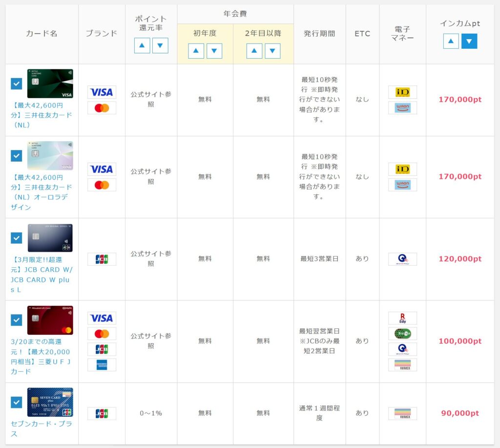This screenshot has width=500, height=448.
Task: Sort point return rate ascending arrow
Action: click(142, 45)
